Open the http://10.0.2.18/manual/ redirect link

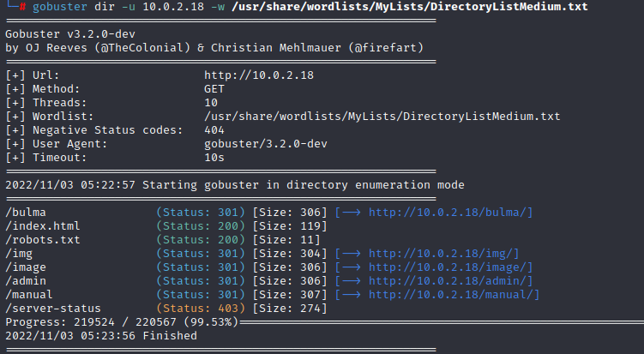pos(454,294)
